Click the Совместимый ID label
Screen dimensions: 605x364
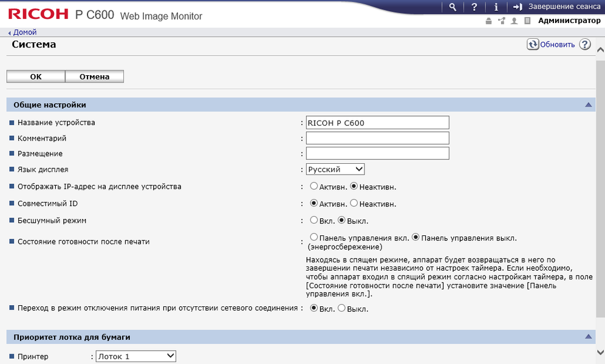47,203
